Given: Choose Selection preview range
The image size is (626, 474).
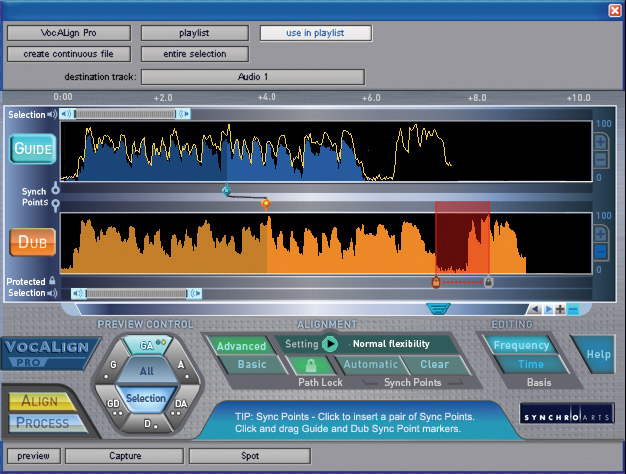Looking at the screenshot, I should 146,398.
